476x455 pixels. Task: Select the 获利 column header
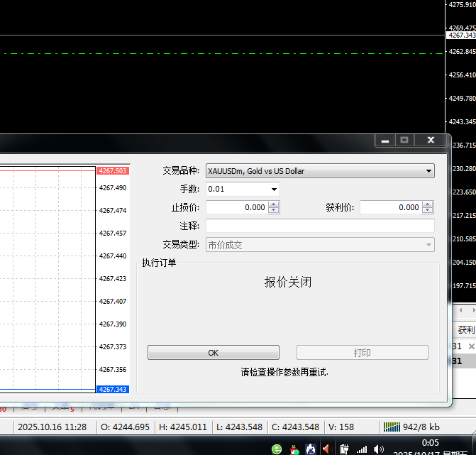click(x=465, y=330)
